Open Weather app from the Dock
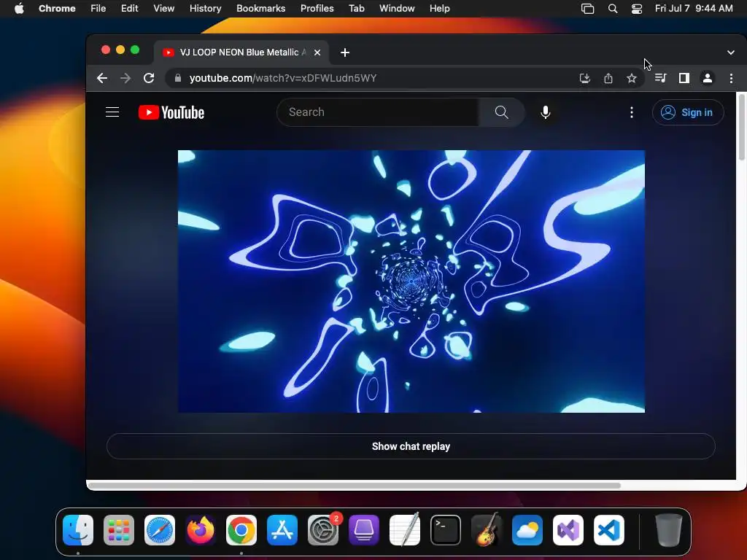747x560 pixels. coord(527,530)
